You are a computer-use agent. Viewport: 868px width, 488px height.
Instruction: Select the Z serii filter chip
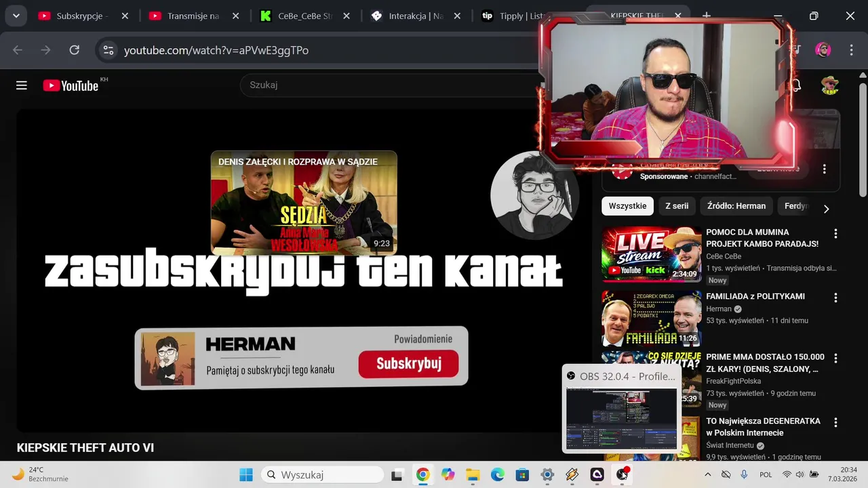pyautogui.click(x=677, y=206)
